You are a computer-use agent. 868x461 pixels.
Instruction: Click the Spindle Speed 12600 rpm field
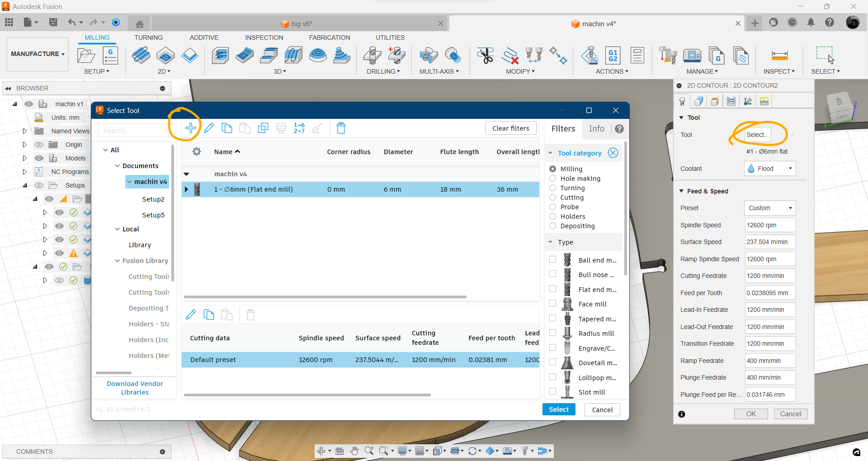click(770, 225)
